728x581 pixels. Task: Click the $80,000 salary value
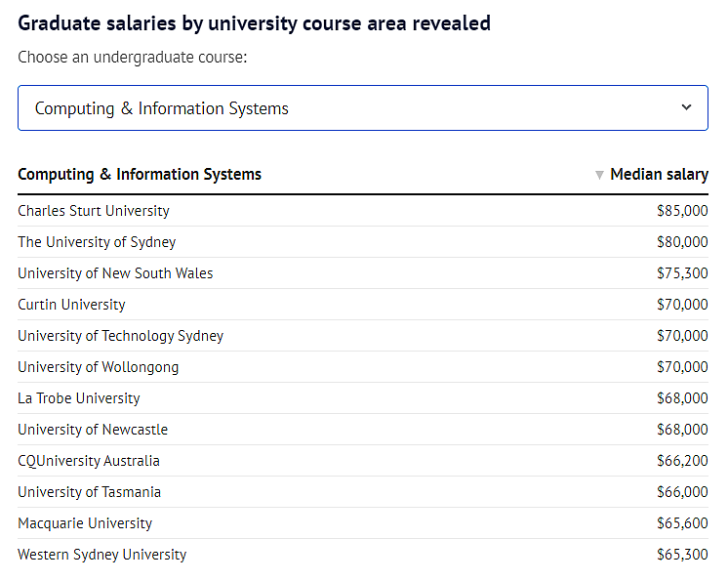682,242
